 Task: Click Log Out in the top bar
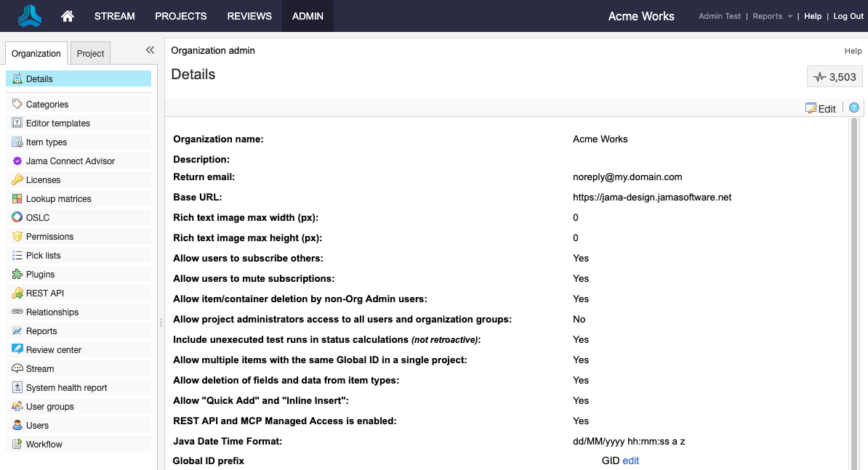pyautogui.click(x=848, y=15)
